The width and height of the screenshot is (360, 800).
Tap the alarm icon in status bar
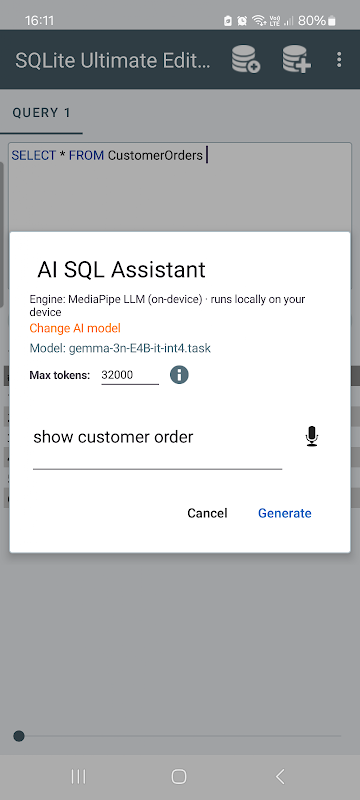click(242, 21)
